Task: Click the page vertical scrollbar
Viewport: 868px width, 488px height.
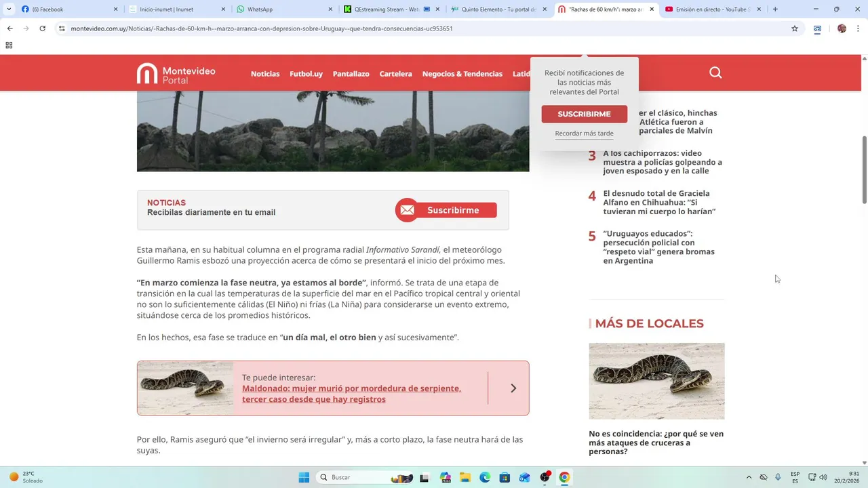Action: click(864, 169)
